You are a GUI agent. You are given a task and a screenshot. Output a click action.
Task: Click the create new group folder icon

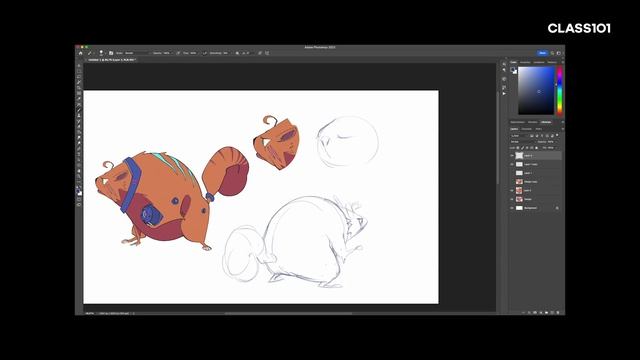[547, 313]
